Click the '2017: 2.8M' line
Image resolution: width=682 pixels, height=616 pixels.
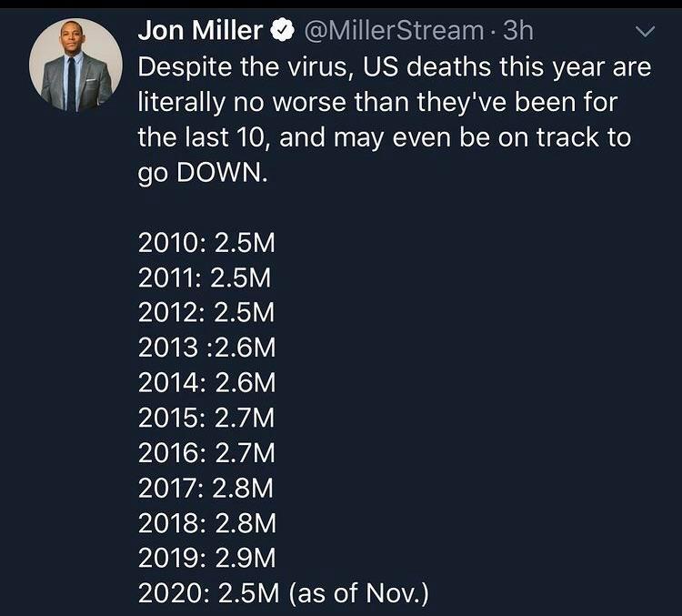(x=206, y=488)
